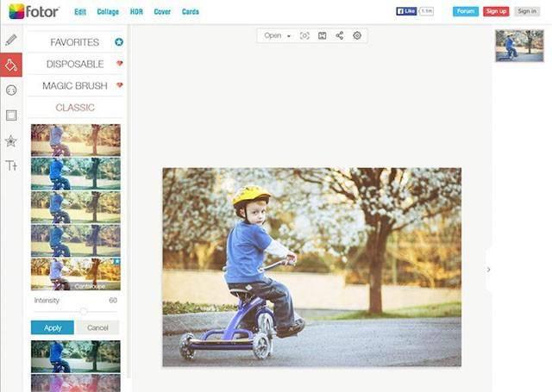Select the pencil basic edits tool
The image size is (552, 392).
pos(11,40)
